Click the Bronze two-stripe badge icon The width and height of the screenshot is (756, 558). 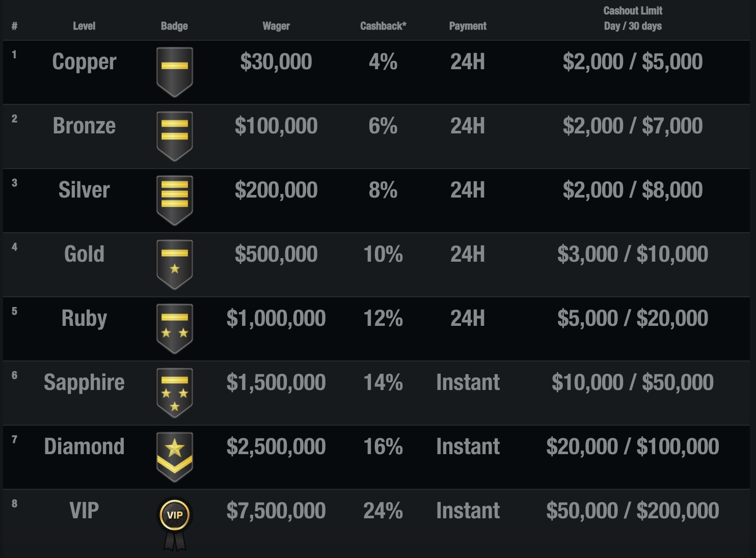click(x=174, y=136)
